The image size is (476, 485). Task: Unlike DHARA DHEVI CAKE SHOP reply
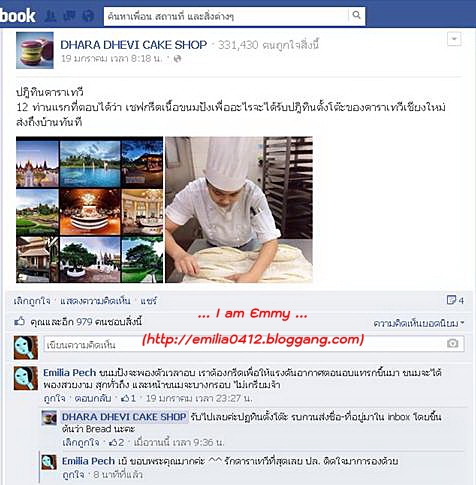[x=81, y=442]
